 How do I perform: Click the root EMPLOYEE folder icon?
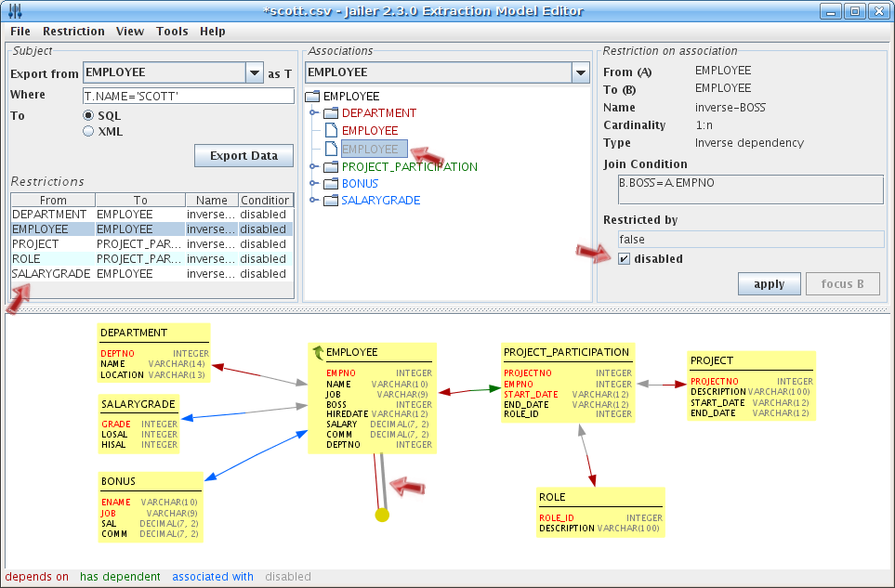tap(312, 97)
